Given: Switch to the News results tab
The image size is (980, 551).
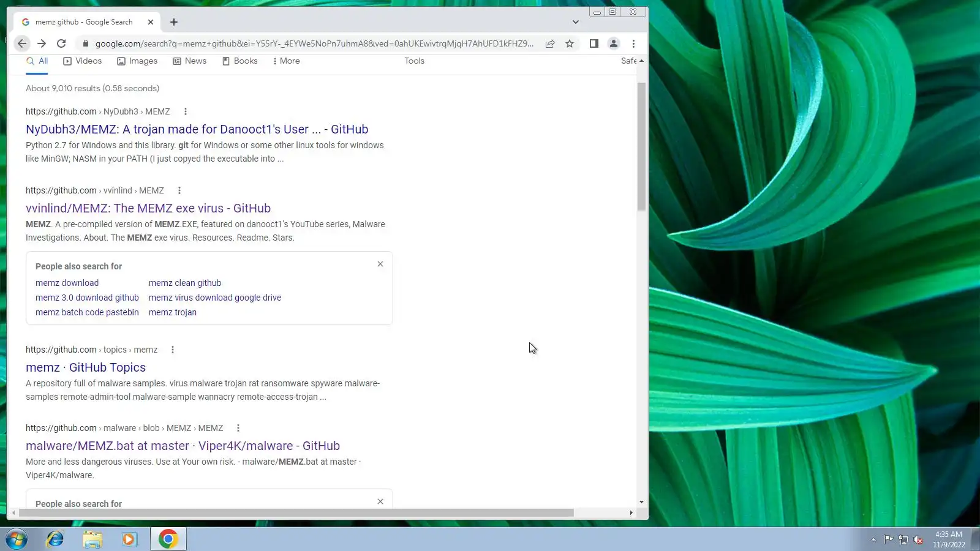Looking at the screenshot, I should pos(190,61).
